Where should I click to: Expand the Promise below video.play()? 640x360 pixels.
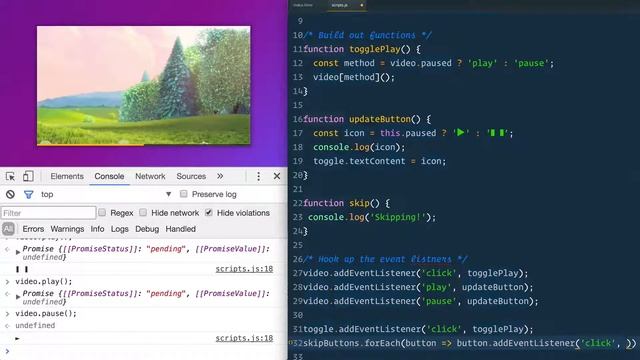pyautogui.click(x=18, y=297)
